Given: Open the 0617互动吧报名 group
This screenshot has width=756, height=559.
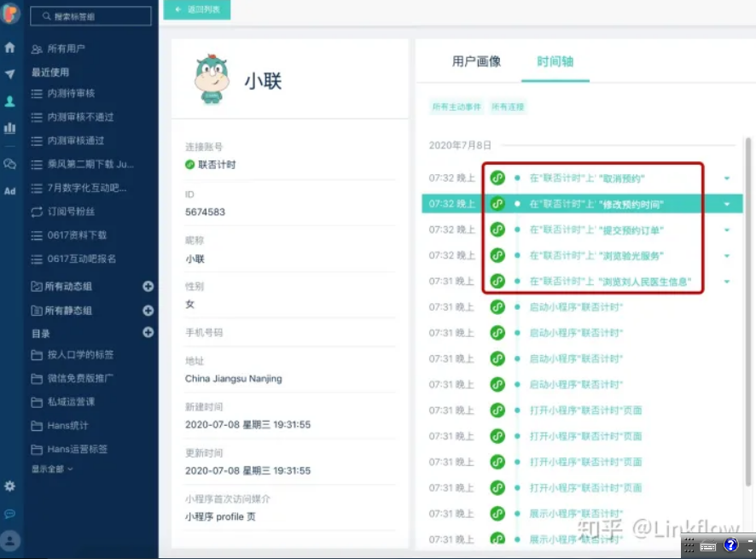Looking at the screenshot, I should [73, 259].
